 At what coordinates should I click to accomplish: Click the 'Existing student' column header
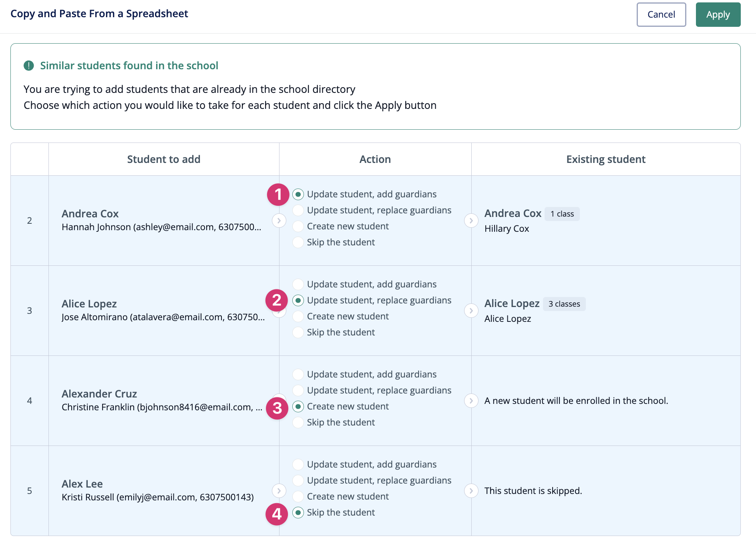605,159
